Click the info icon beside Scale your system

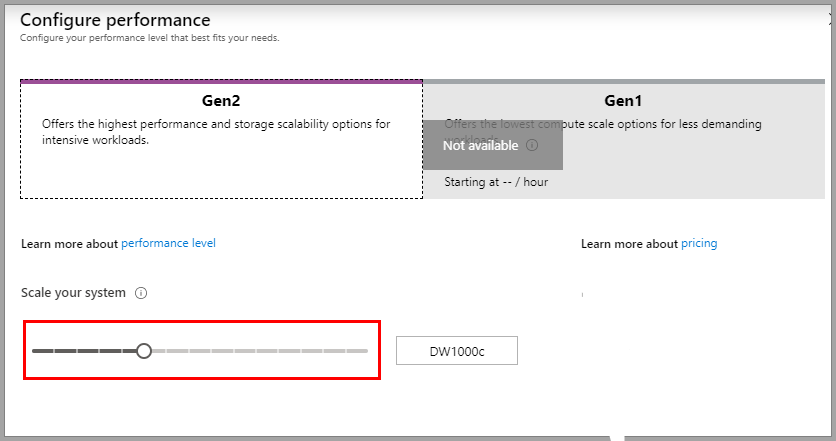[141, 293]
